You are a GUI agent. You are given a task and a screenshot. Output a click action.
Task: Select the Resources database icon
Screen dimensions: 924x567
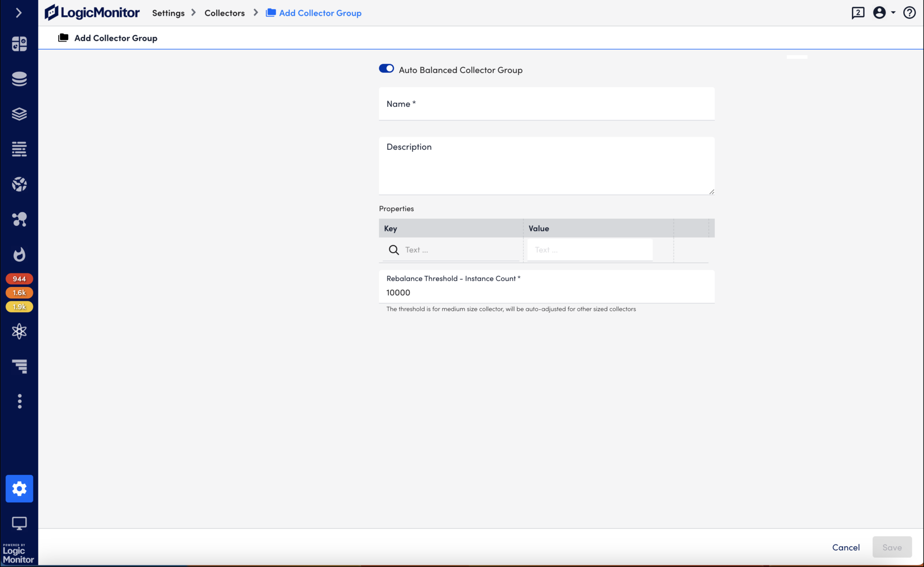click(19, 79)
